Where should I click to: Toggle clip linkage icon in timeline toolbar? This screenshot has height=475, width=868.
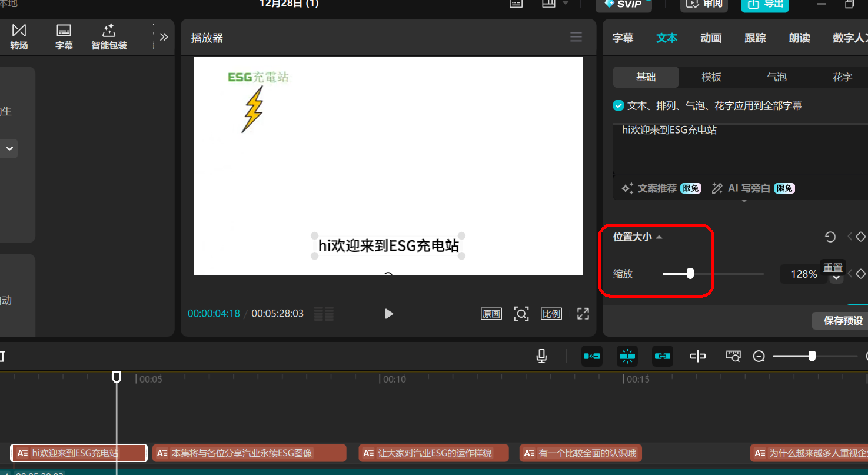click(x=663, y=356)
